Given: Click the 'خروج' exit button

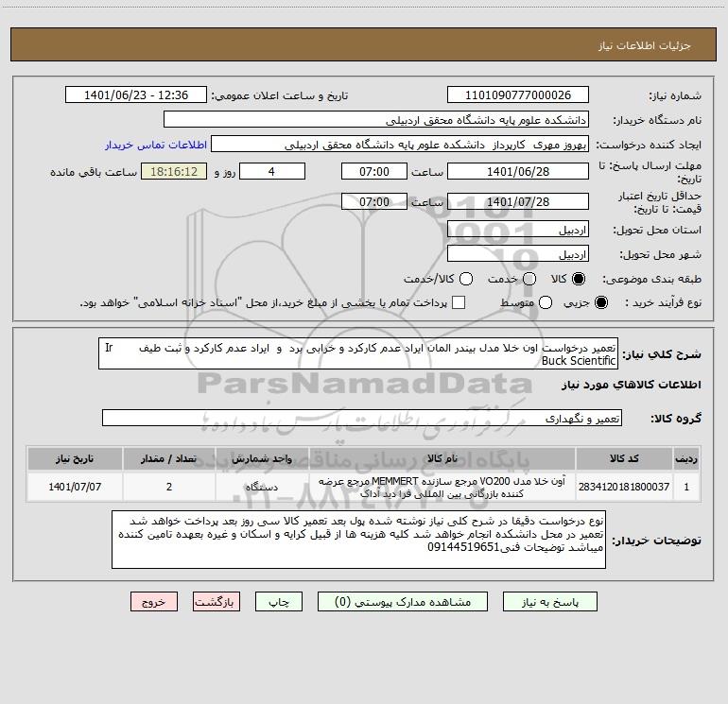Looking at the screenshot, I should click(x=154, y=602).
